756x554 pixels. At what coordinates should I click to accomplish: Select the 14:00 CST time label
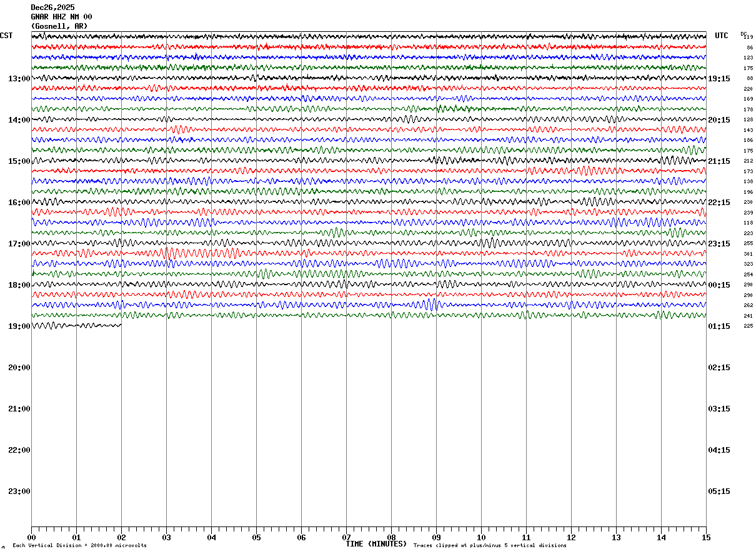click(x=19, y=120)
